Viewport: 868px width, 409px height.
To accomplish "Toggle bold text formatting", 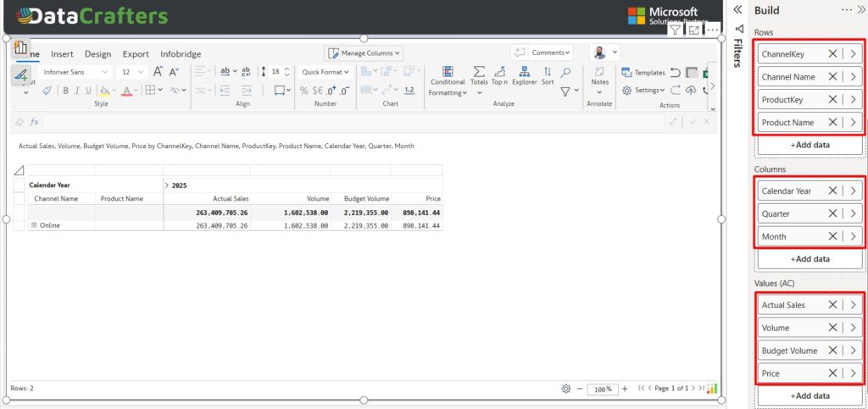I will click(x=64, y=91).
